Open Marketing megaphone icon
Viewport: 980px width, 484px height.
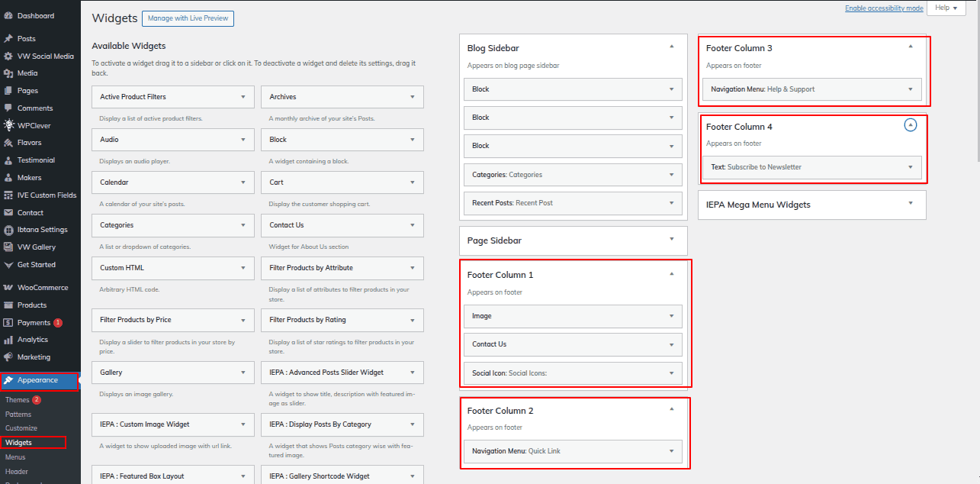click(x=8, y=357)
